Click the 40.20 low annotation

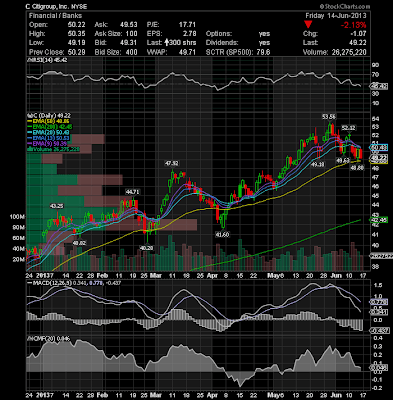click(146, 248)
